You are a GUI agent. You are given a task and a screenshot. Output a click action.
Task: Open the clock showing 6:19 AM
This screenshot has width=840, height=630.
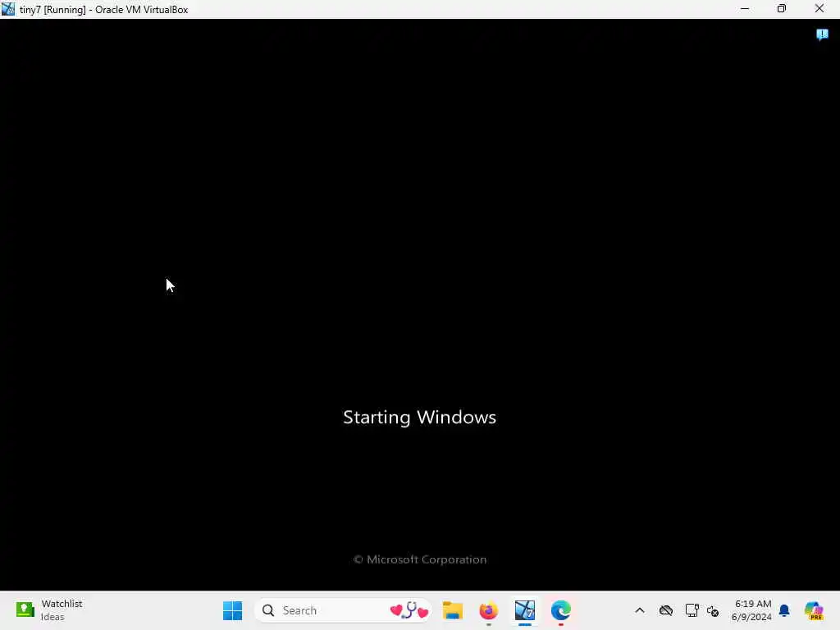[x=751, y=610]
